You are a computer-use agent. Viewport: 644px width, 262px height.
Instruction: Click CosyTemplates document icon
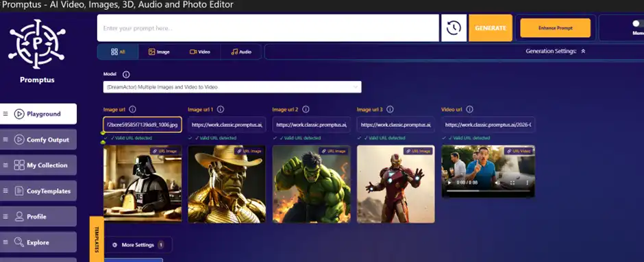pos(19,191)
